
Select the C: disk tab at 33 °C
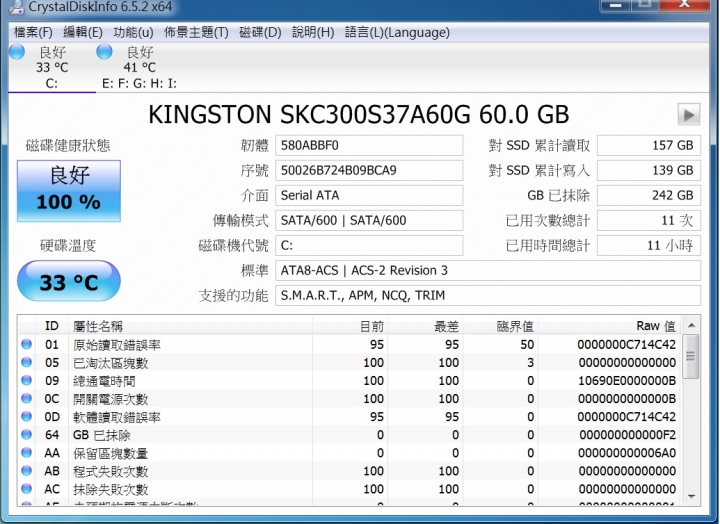52,68
